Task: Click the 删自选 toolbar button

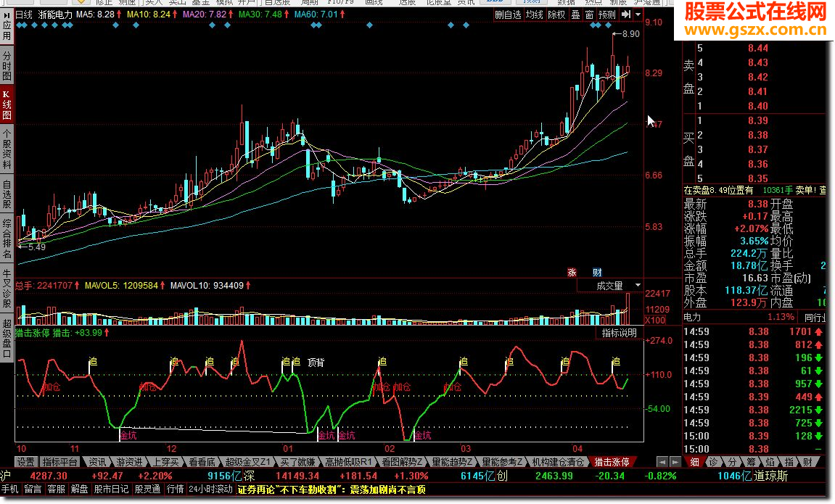Action: tap(508, 15)
